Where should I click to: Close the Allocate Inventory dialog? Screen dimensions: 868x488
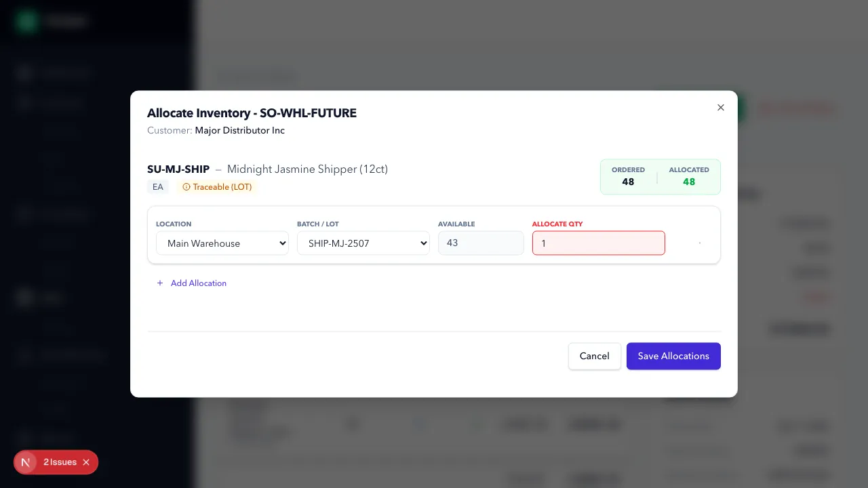720,107
